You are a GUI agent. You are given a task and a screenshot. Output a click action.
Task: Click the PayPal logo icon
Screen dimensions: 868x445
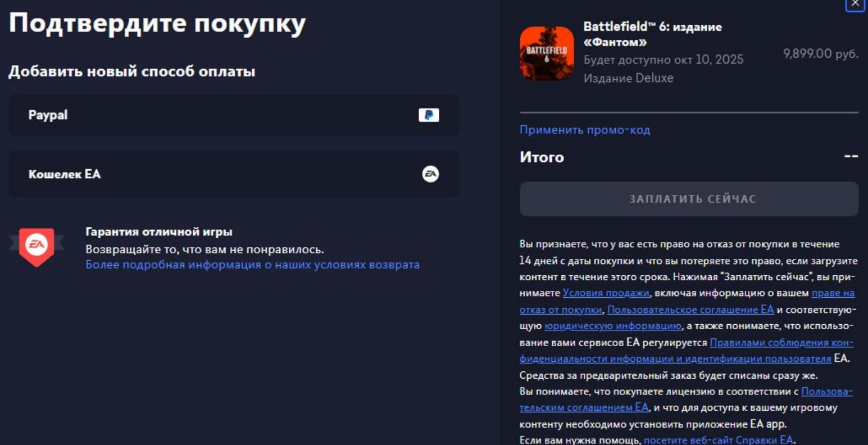point(429,115)
